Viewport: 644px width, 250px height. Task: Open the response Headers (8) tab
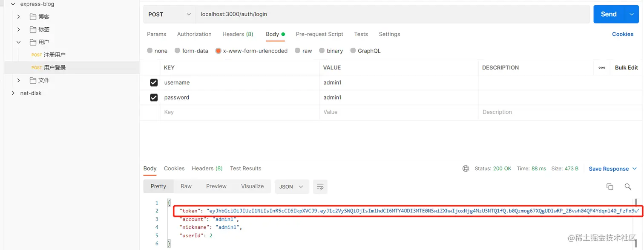[207, 169]
